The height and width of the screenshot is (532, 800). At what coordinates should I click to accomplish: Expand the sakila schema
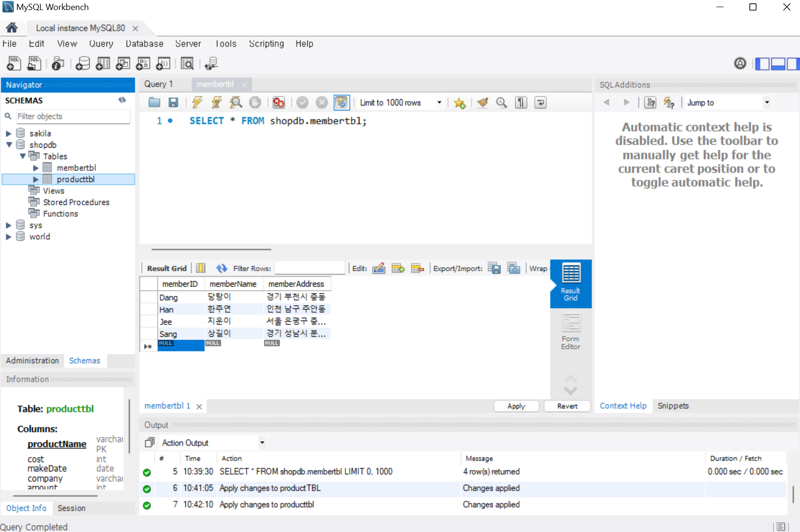click(9, 134)
